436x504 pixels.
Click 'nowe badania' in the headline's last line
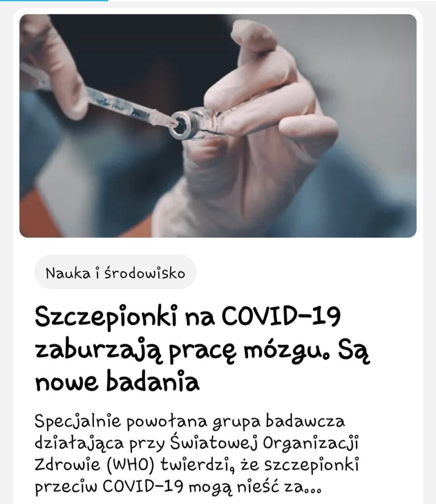117,381
